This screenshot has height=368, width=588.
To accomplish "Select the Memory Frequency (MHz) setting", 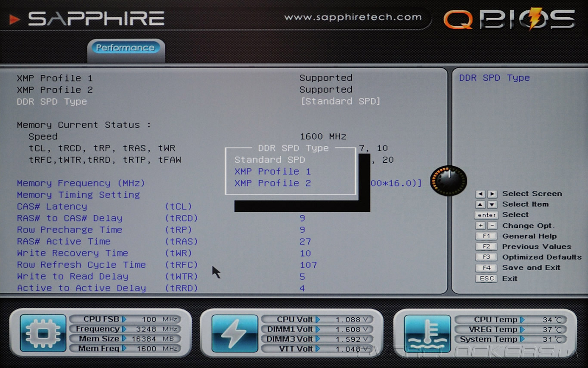I will pos(81,183).
